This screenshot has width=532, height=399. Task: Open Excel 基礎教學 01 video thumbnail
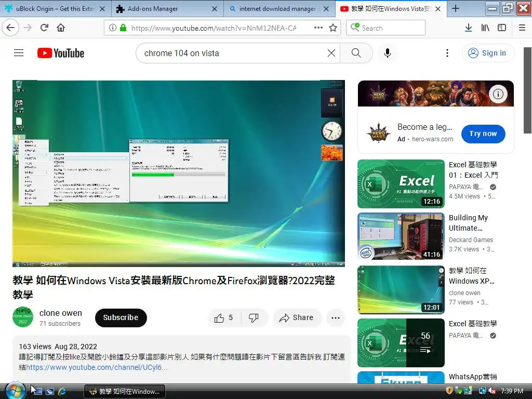pos(401,184)
